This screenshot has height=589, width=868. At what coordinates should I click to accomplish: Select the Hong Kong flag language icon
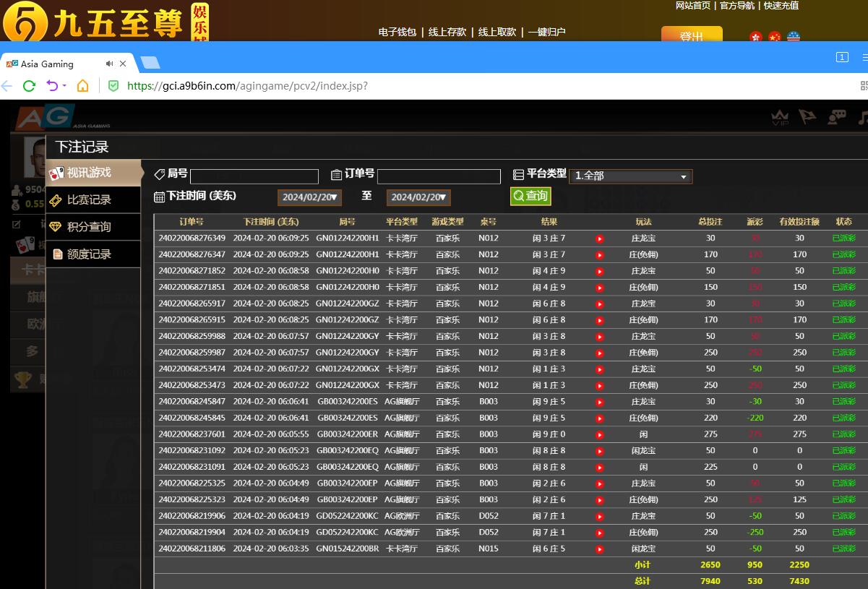coord(756,37)
